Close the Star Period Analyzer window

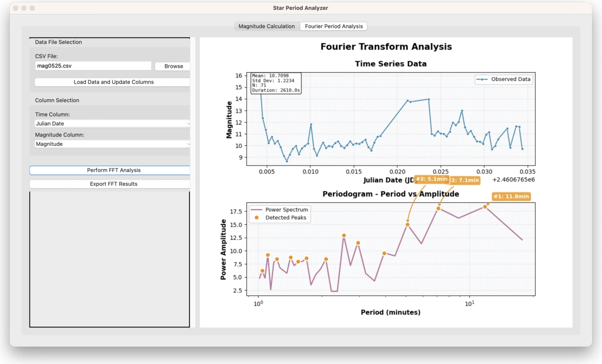[16, 8]
